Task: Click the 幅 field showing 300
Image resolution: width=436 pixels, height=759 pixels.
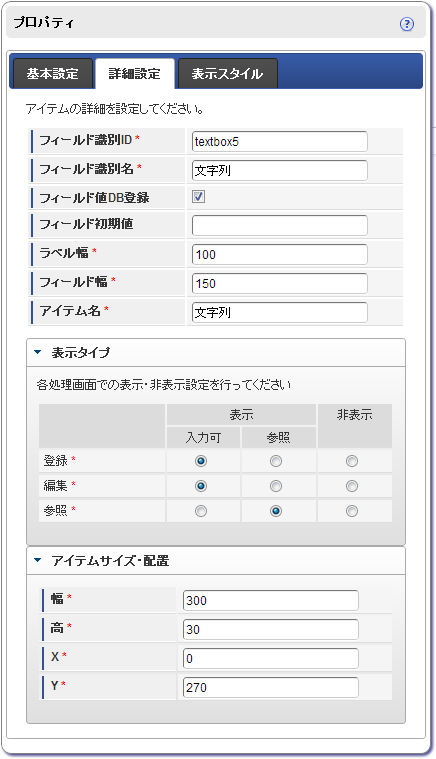Action: click(x=271, y=600)
